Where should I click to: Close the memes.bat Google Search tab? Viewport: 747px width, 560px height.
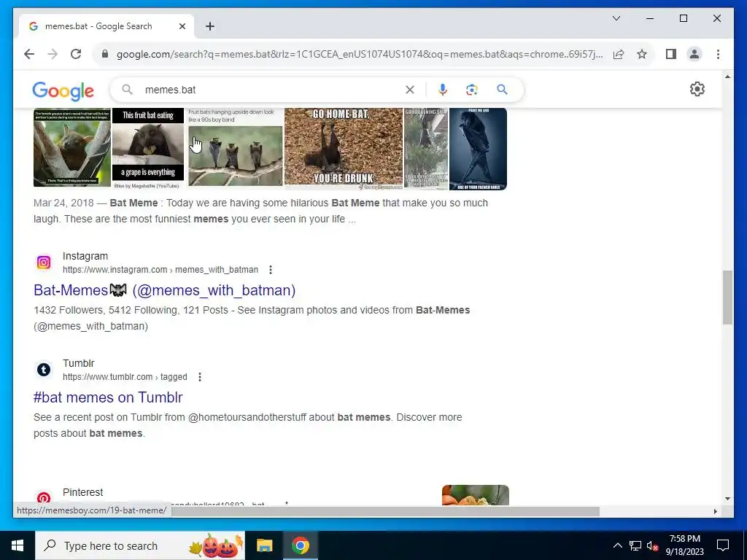(x=182, y=27)
